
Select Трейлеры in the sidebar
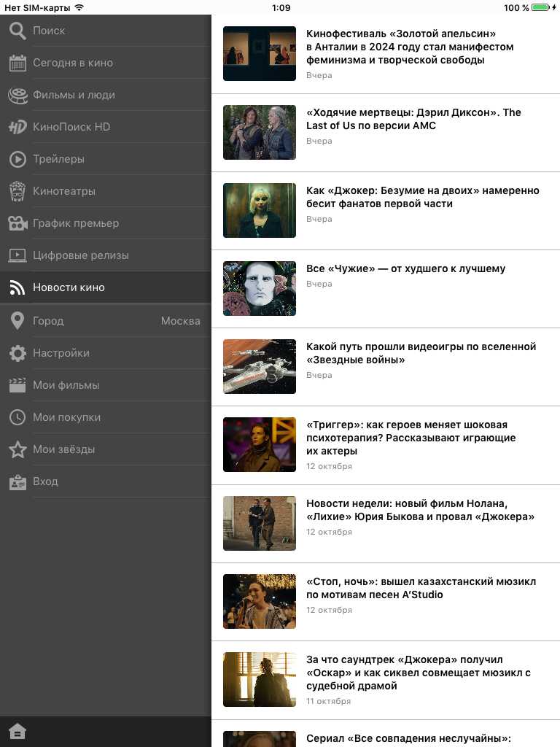(106, 158)
